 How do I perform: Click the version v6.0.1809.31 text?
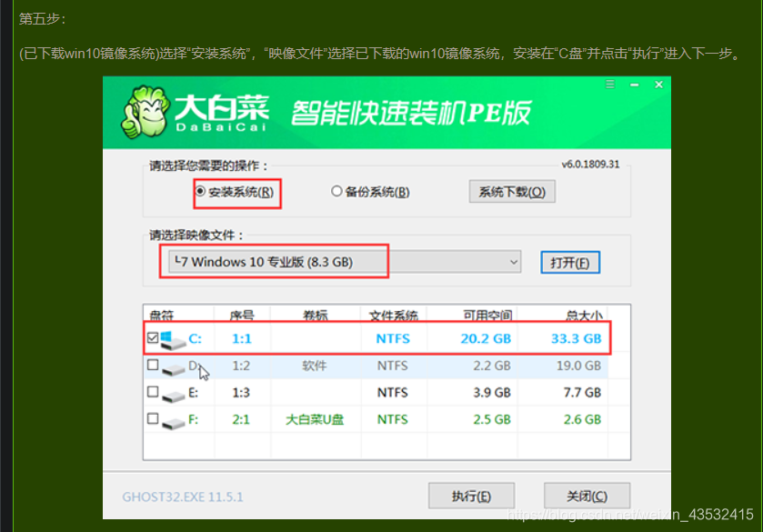coord(590,164)
